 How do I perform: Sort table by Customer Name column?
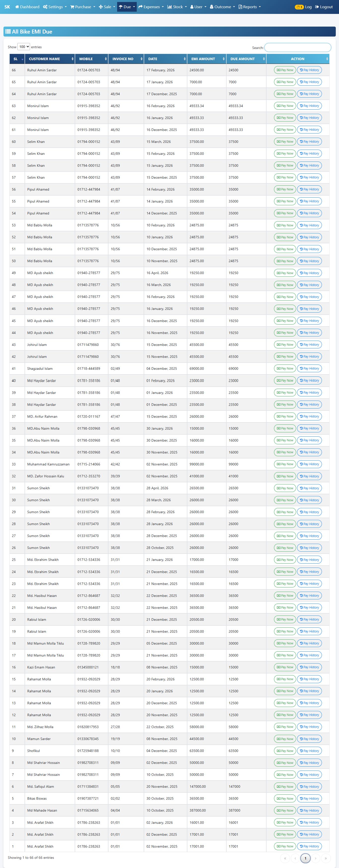(x=50, y=59)
